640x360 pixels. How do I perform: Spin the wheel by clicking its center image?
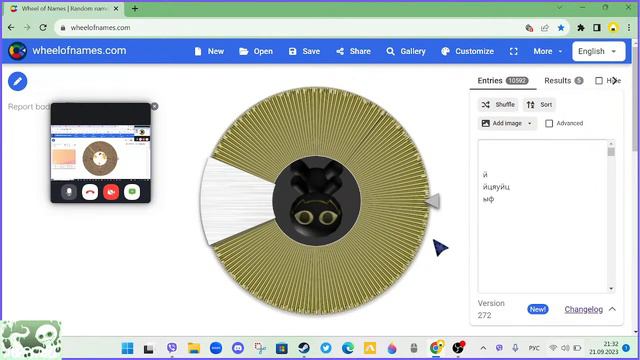[316, 201]
